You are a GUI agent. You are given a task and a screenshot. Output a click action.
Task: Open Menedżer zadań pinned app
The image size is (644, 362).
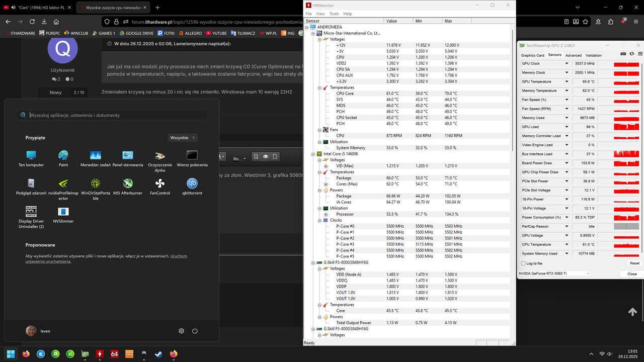[96, 159]
